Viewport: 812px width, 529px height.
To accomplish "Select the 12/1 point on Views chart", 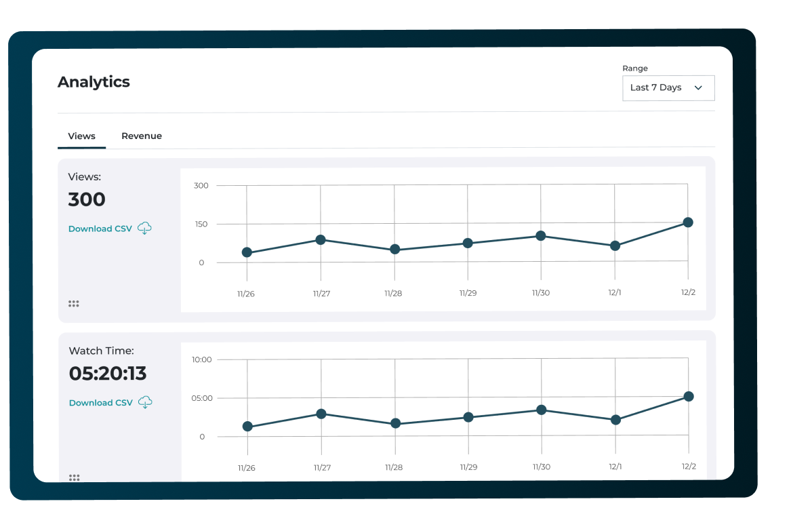I will point(615,246).
